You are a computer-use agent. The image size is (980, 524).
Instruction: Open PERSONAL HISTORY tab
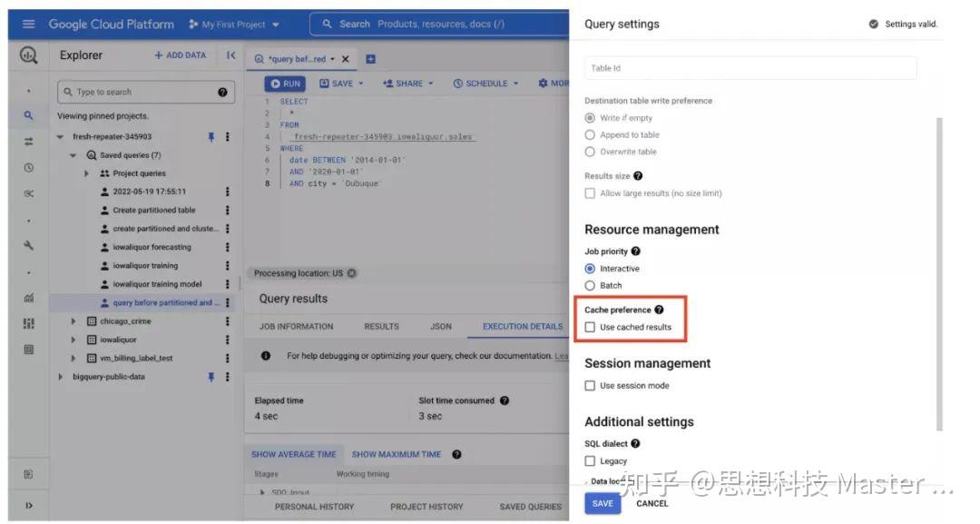click(314, 507)
